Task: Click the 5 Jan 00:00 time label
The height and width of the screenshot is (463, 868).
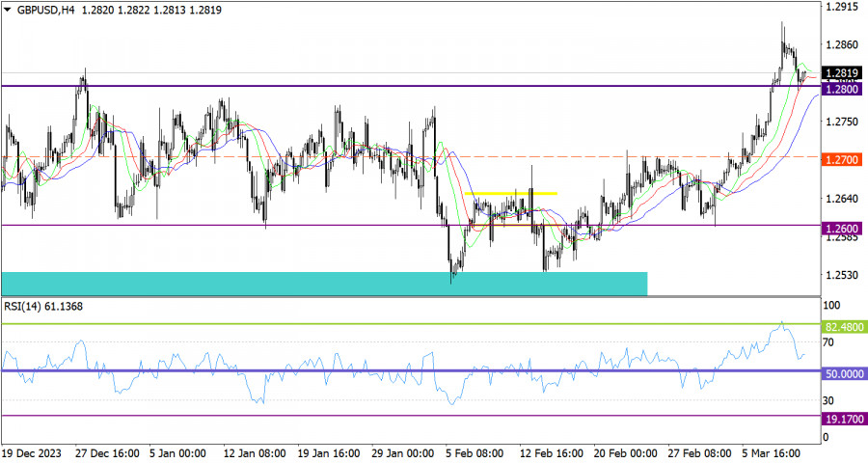Action: (x=177, y=453)
